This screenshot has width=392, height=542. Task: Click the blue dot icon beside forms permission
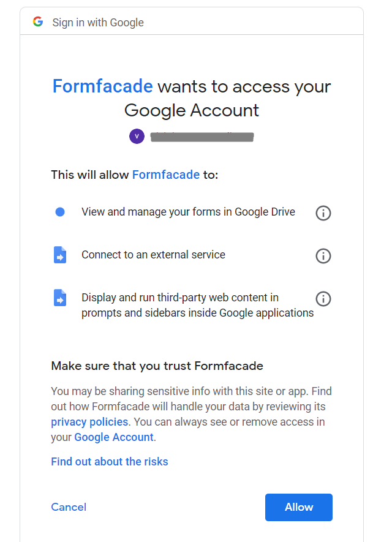point(59,211)
